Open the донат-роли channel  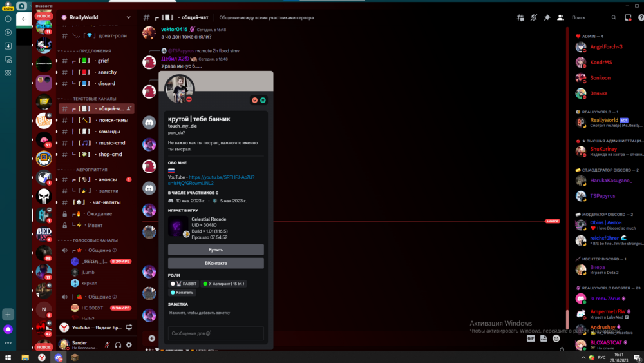[97, 35]
